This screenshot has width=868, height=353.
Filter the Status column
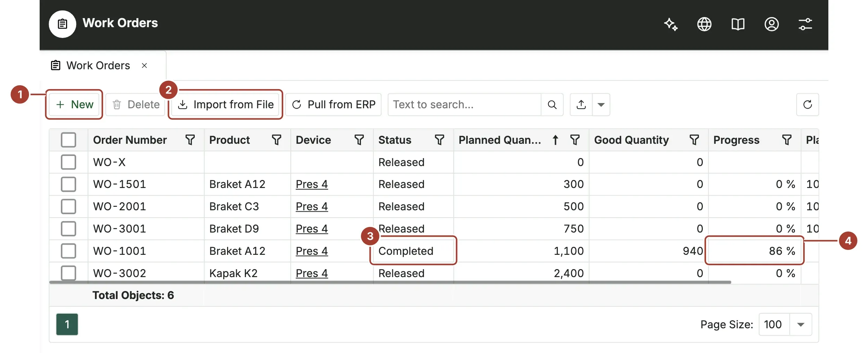(440, 140)
